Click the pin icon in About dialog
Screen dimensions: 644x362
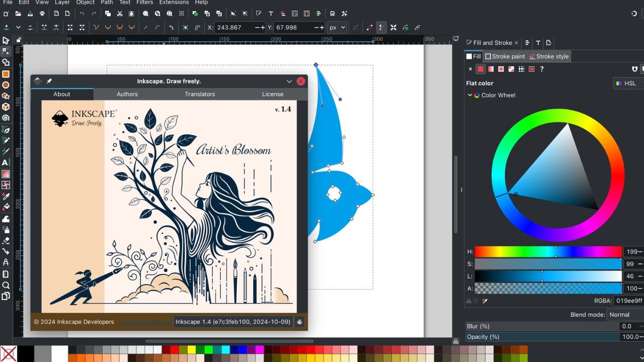pos(49,81)
